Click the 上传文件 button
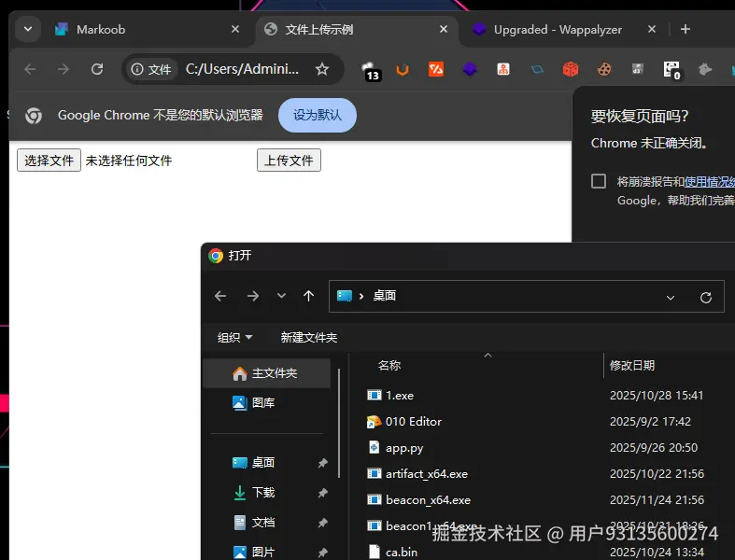 [289, 161]
